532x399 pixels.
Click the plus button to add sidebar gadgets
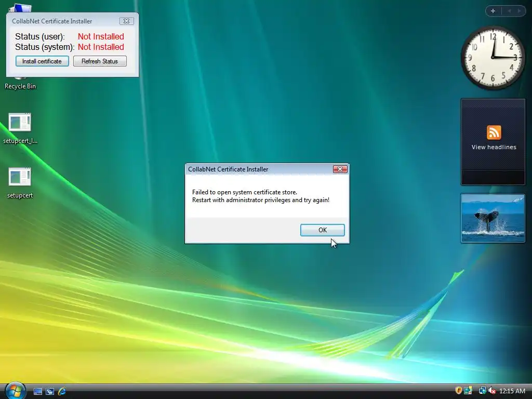pos(493,11)
